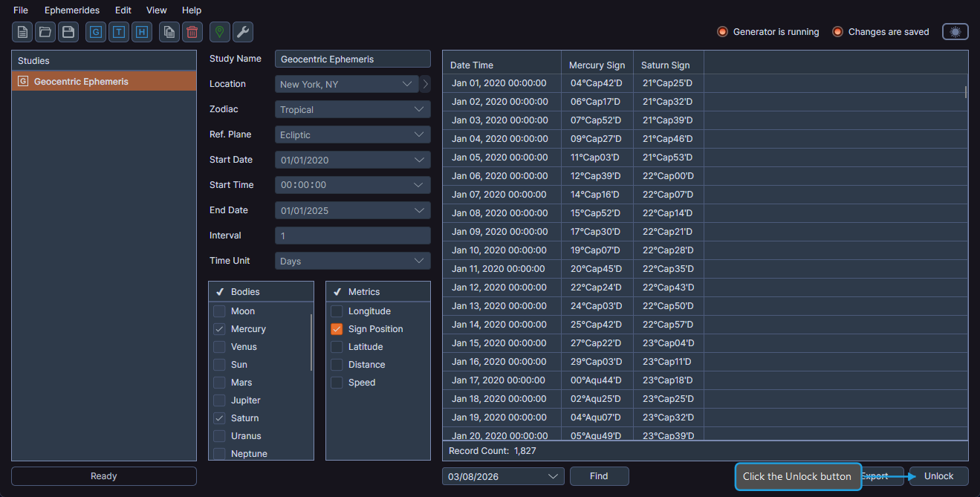980x497 pixels.
Task: Delete study with red trash icon
Action: tap(192, 32)
